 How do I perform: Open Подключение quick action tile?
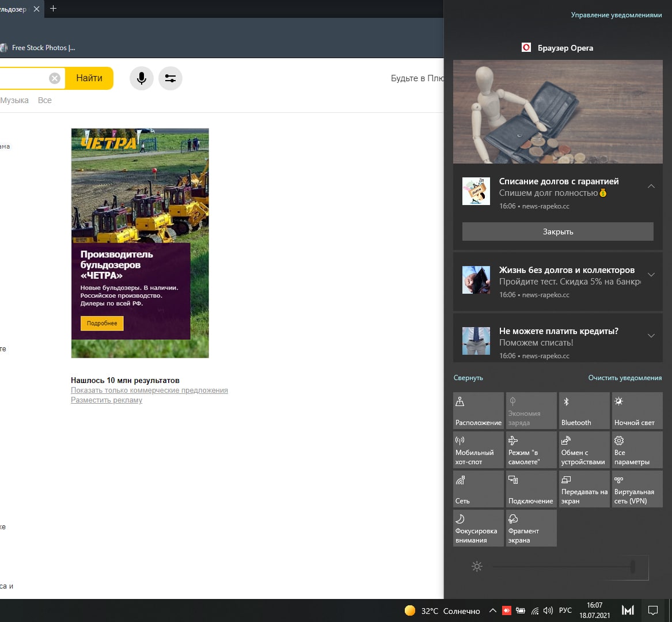pos(531,489)
